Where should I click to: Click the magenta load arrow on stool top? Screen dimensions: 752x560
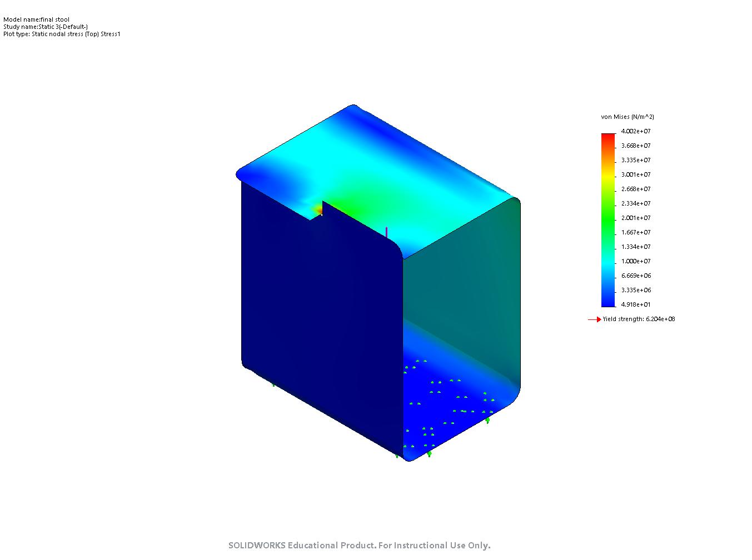tap(386, 232)
